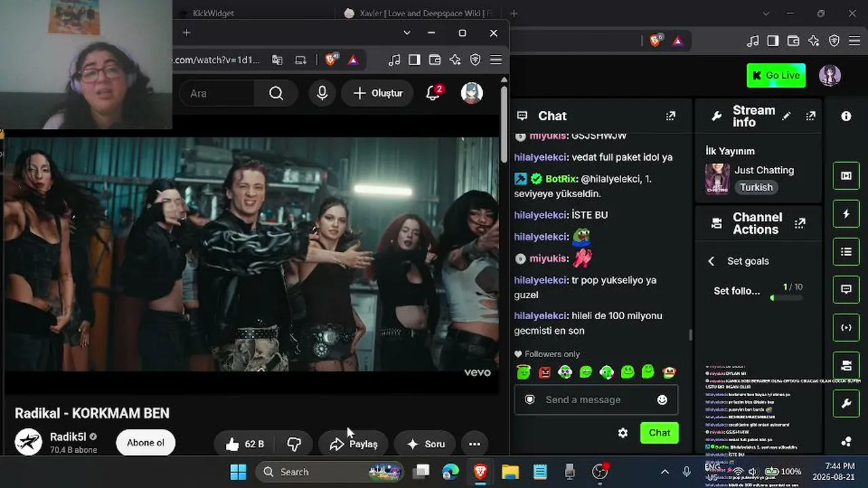Screen dimensions: 868x488
Task: Toggle the list panel icon in sidebar
Action: point(846,251)
